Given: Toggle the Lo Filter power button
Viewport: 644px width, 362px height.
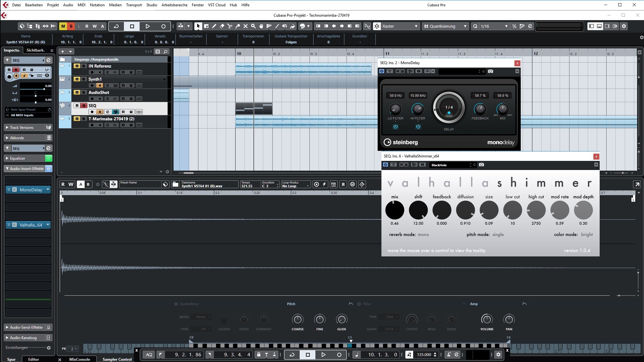Looking at the screenshot, I should point(395,126).
